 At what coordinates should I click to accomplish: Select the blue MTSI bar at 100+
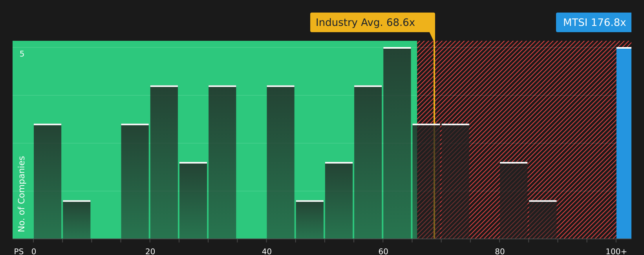[624, 143]
